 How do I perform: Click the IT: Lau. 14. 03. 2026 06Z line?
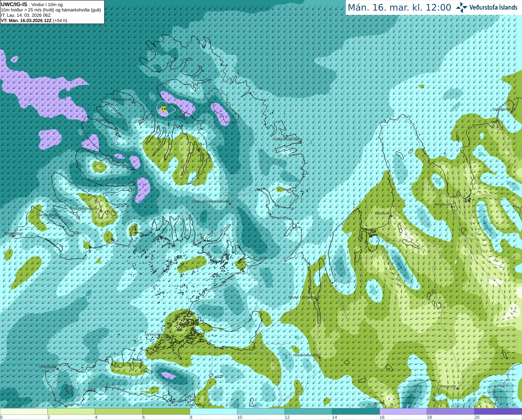click(26, 15)
